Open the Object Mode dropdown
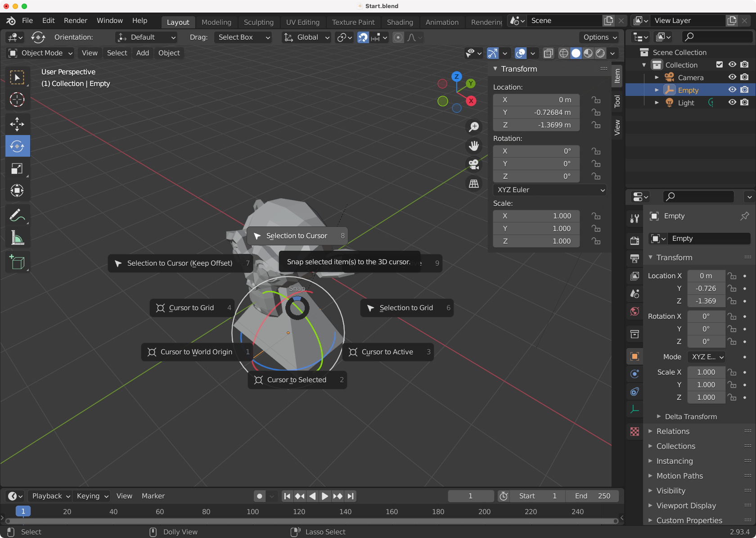Screen dimensions: 756x538 coord(40,53)
